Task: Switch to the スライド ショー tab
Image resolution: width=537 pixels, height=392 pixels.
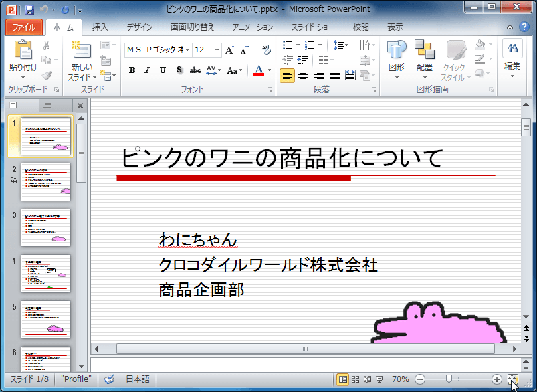Action: [x=312, y=27]
